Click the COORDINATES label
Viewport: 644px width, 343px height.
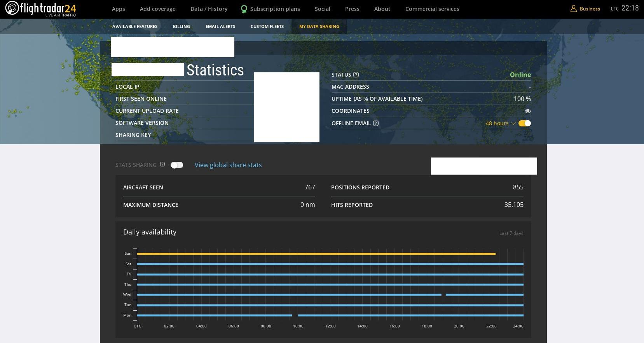351,111
